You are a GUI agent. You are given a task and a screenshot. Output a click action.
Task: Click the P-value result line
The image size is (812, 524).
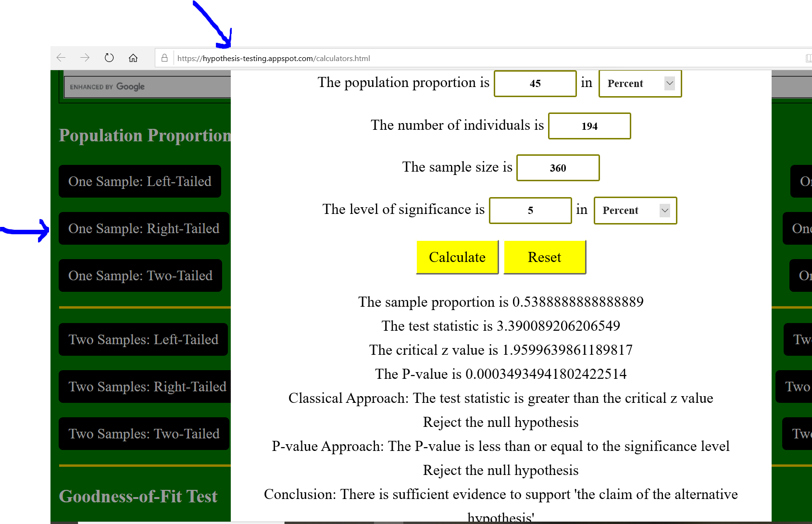501,374
